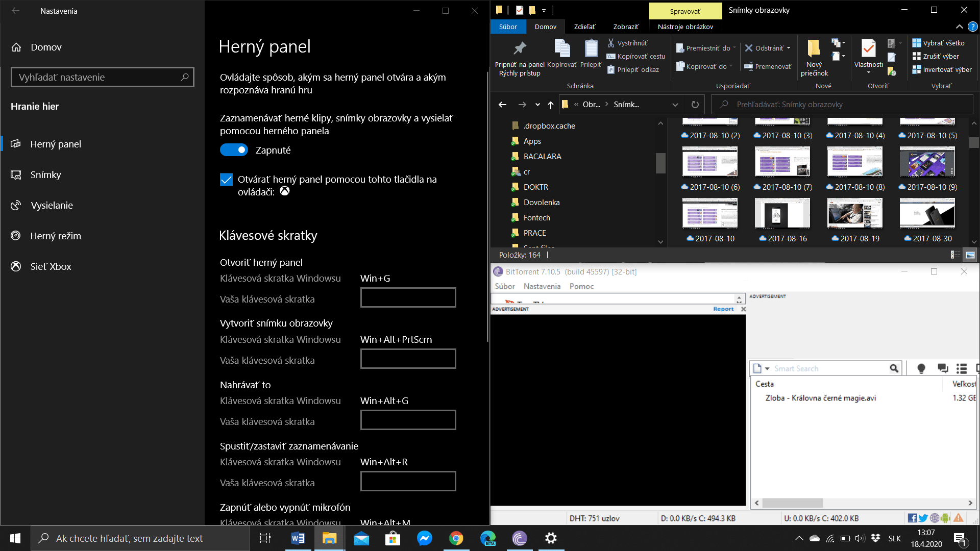This screenshot has height=551, width=980.
Task: Open the Nastavenia menu in BitTorrent
Action: (542, 286)
